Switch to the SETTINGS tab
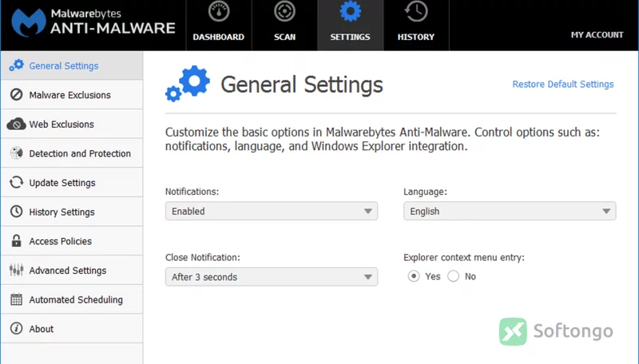The height and width of the screenshot is (364, 639). click(x=351, y=26)
